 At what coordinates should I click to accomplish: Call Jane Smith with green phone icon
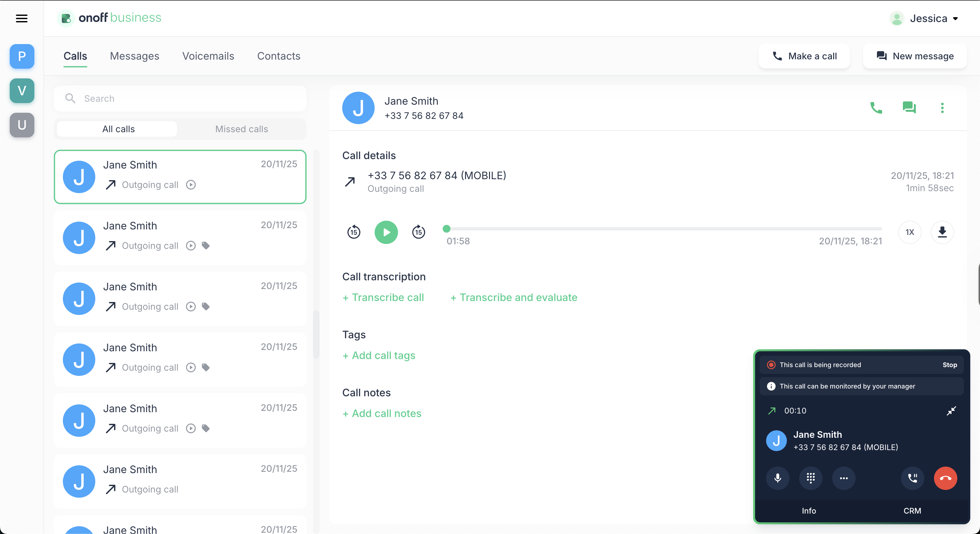pos(876,108)
